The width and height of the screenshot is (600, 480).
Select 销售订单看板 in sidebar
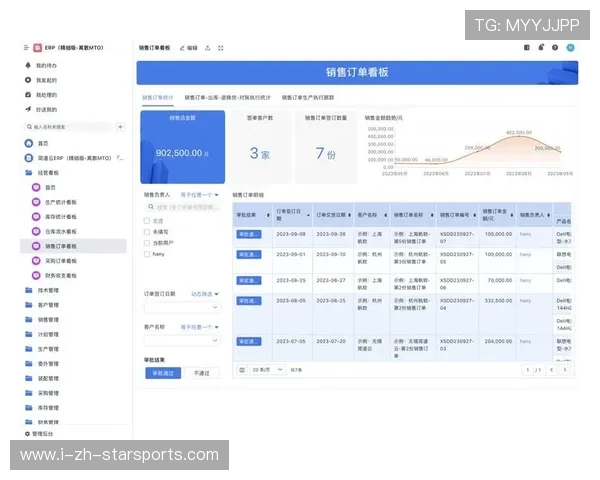73,246
